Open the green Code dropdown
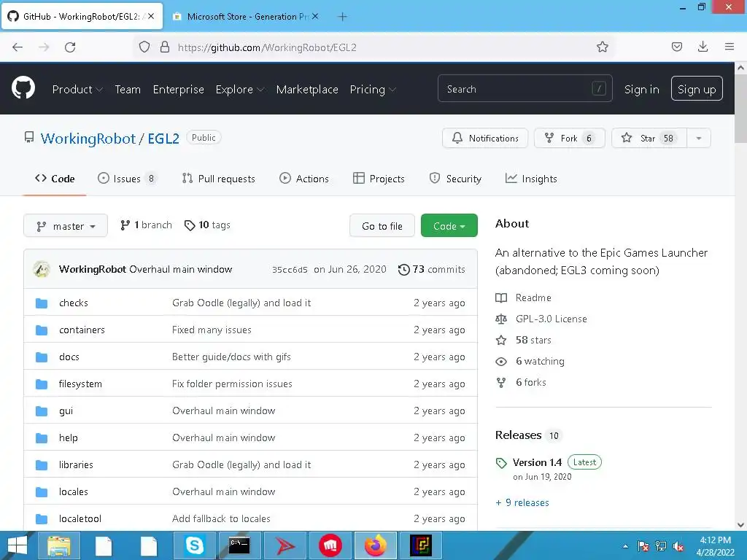747x560 pixels. click(x=449, y=226)
